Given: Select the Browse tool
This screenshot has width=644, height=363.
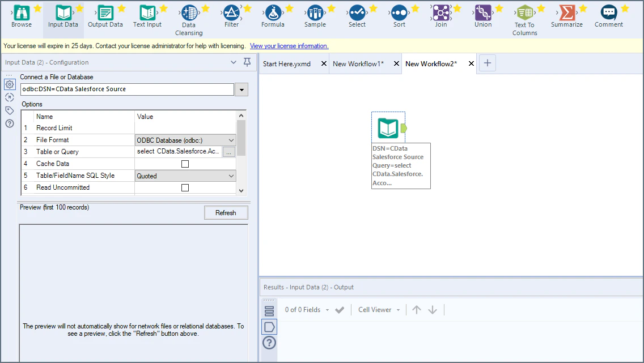Looking at the screenshot, I should coord(22,16).
